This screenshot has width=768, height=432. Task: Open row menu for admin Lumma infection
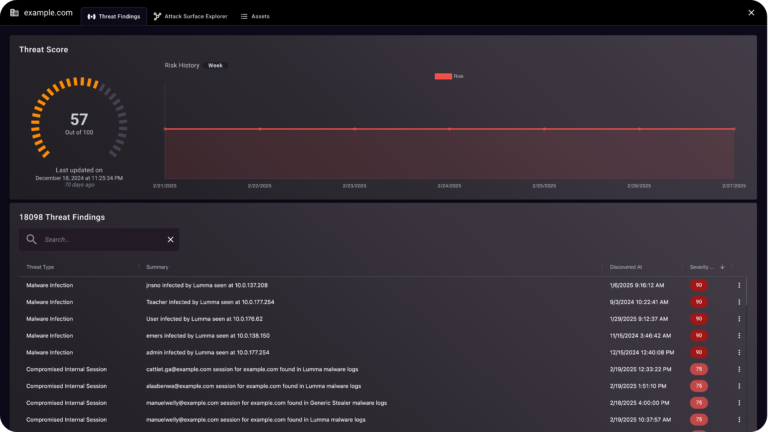pyautogui.click(x=739, y=352)
